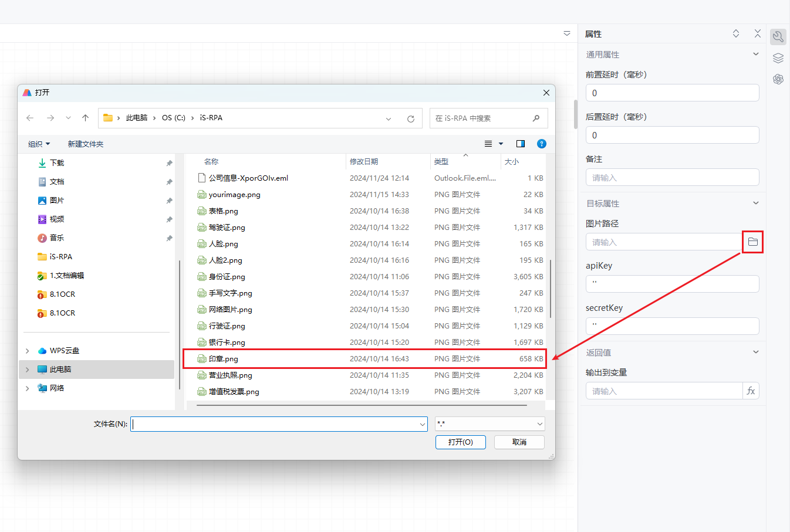Open the view options dropdown arrow
Screen dimensions: 790x532
click(501, 144)
